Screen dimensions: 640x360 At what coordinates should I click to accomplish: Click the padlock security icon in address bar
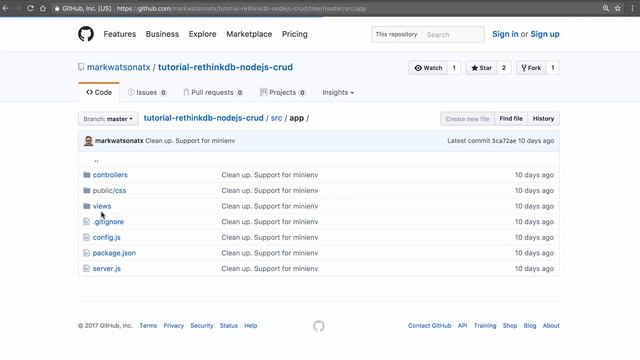click(57, 8)
